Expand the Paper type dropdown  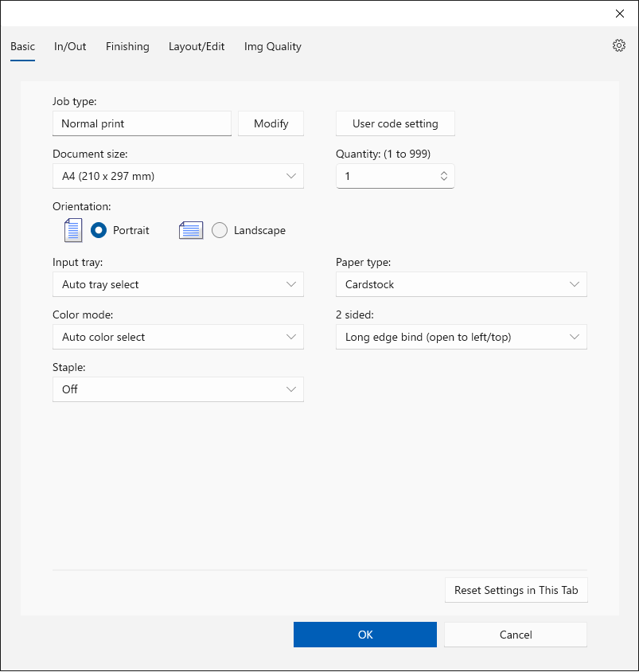461,284
